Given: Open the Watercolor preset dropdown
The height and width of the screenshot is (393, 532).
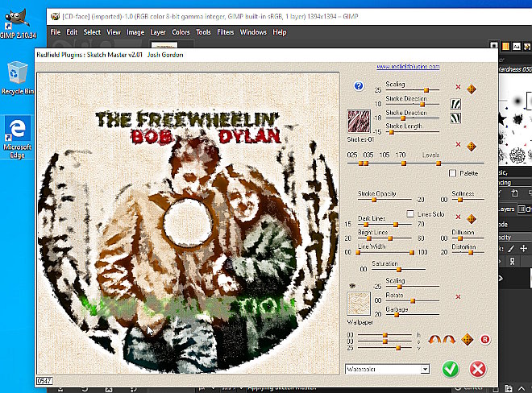Looking at the screenshot, I should click(387, 369).
